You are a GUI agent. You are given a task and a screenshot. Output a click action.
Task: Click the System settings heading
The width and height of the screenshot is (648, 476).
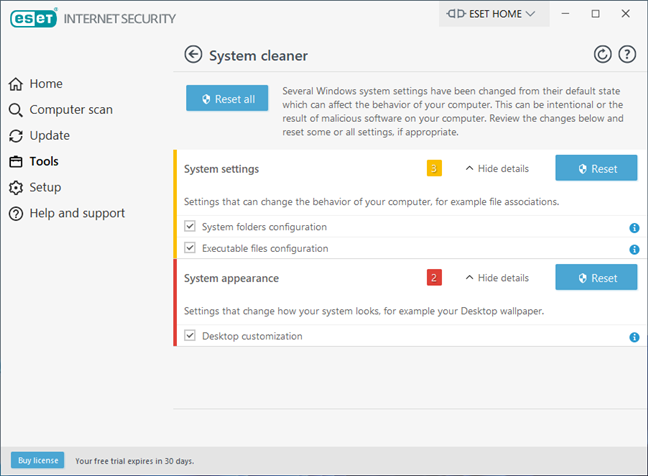coord(222,169)
